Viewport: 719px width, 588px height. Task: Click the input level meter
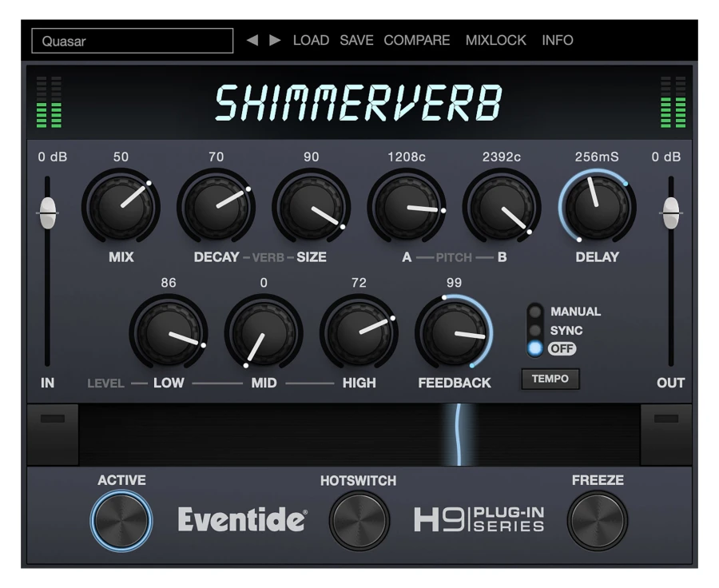coord(49,102)
